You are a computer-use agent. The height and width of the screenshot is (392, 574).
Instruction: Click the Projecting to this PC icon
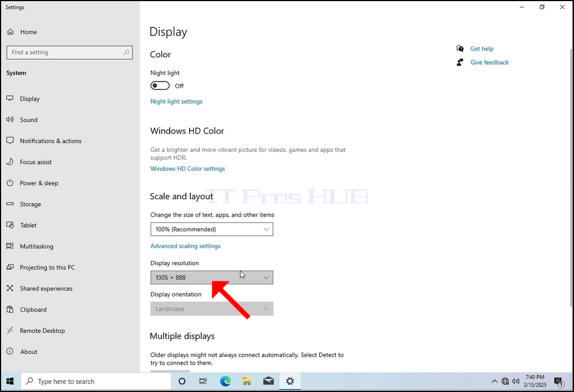pyautogui.click(x=10, y=267)
